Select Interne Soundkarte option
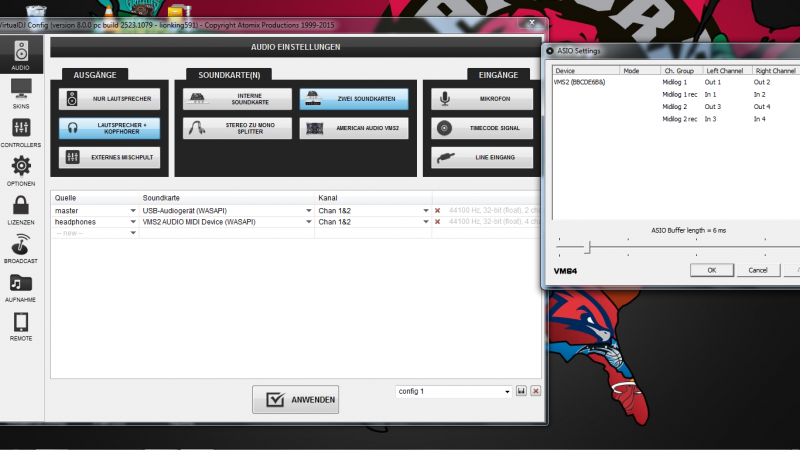Viewport: 800px width, 450px height. [x=237, y=99]
